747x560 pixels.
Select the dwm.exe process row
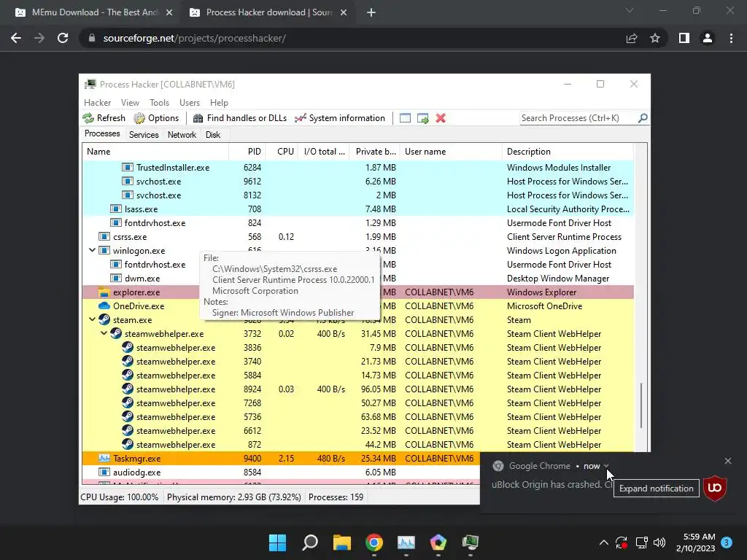click(357, 278)
